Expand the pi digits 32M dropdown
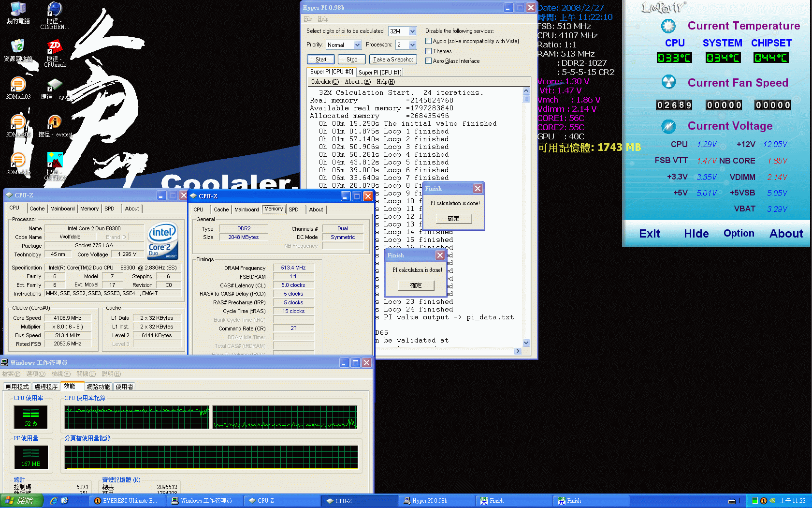This screenshot has width=812, height=508. coord(412,31)
